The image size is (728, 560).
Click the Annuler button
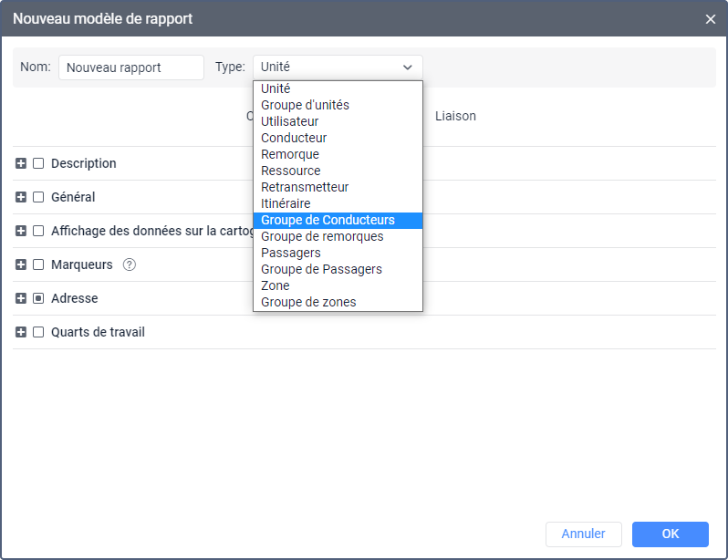tap(583, 534)
